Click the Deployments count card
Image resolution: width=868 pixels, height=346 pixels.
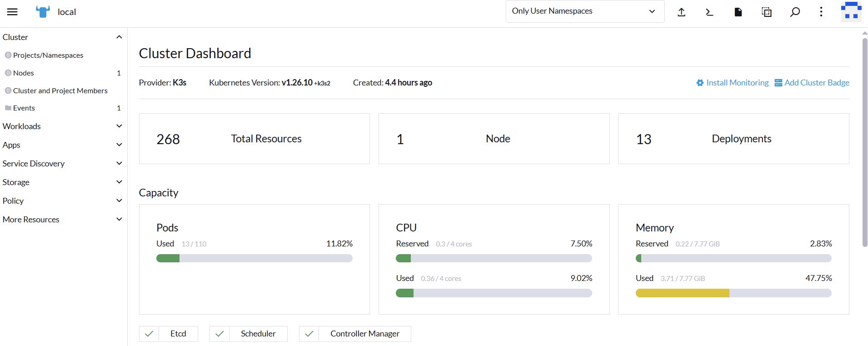click(733, 139)
